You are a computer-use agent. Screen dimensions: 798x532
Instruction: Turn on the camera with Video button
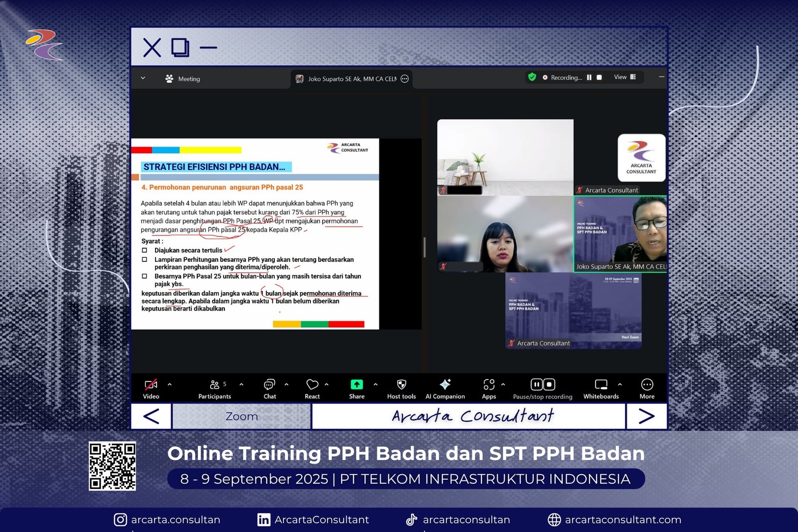coord(151,385)
